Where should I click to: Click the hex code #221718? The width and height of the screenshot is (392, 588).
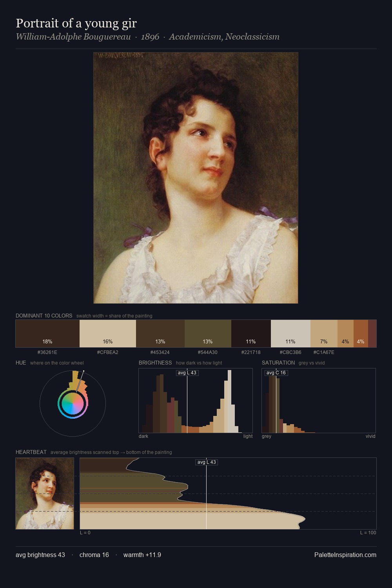pyautogui.click(x=251, y=352)
